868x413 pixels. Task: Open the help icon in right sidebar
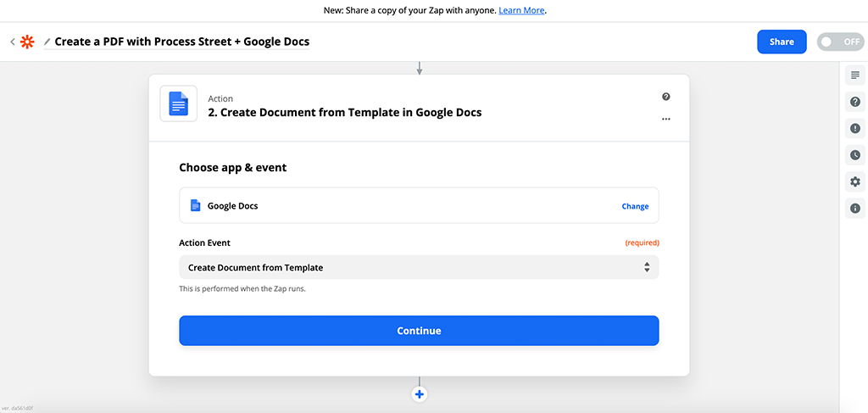coord(854,102)
